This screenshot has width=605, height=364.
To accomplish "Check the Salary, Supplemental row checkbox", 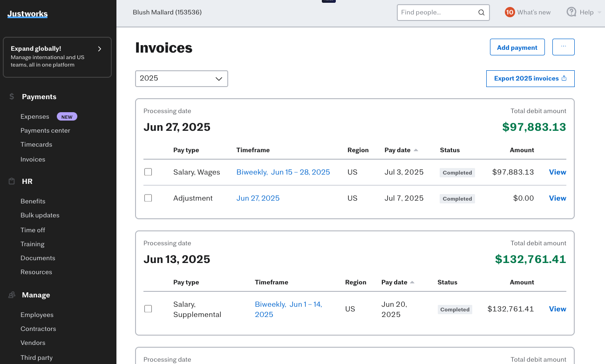I will click(148, 309).
